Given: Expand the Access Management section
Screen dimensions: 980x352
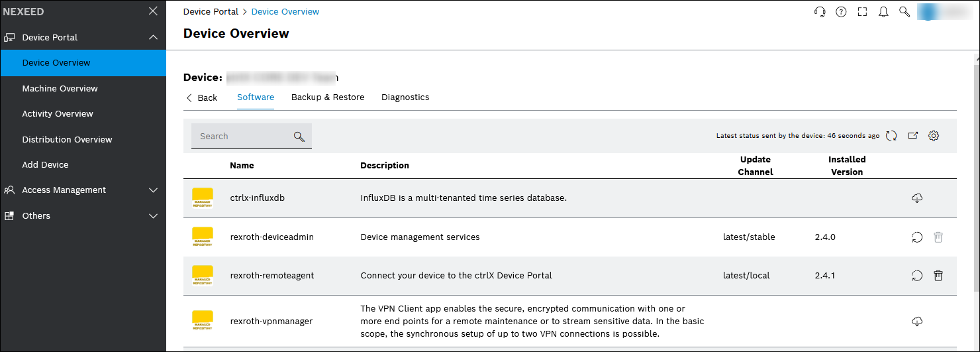Looking at the screenshot, I should (x=153, y=190).
